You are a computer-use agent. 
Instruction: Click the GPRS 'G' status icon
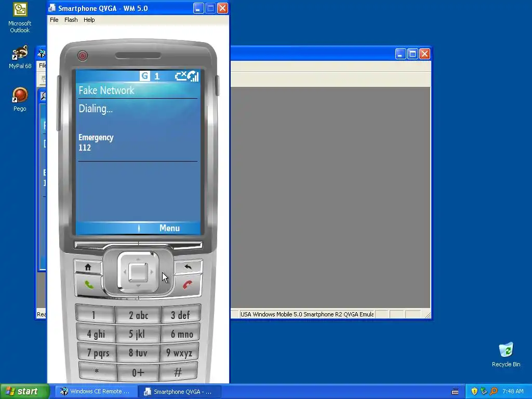144,76
